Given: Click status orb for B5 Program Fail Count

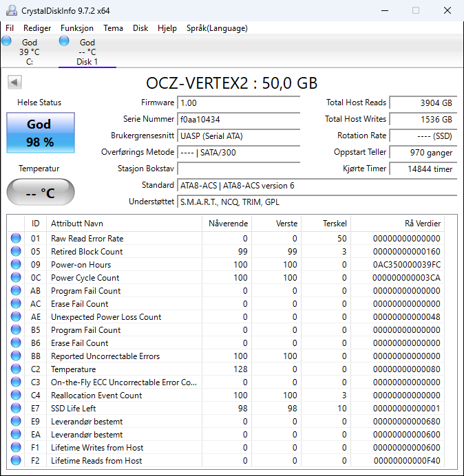Looking at the screenshot, I should (x=16, y=329).
